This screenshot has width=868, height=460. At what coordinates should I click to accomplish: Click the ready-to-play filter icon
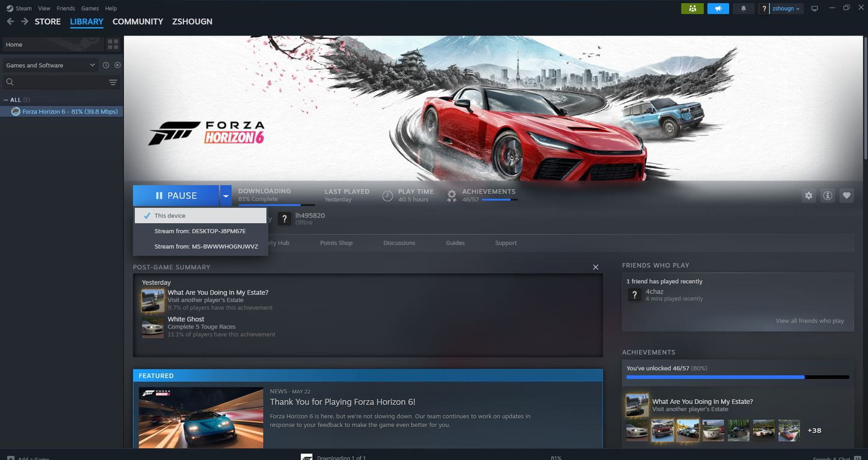(x=118, y=65)
